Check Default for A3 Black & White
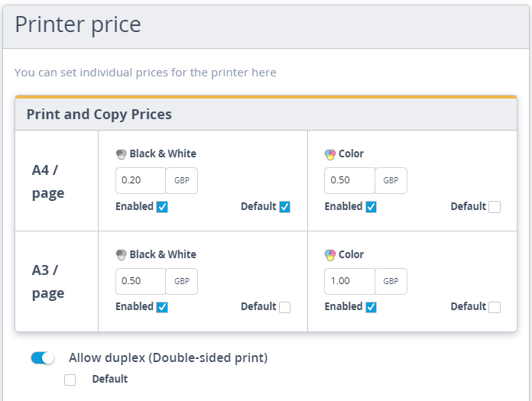This screenshot has width=532, height=401. [x=284, y=307]
